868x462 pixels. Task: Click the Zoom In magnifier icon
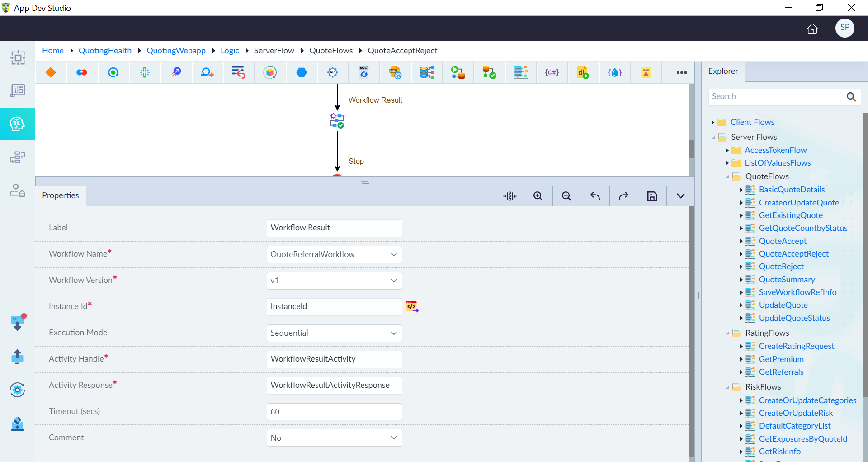tap(538, 196)
